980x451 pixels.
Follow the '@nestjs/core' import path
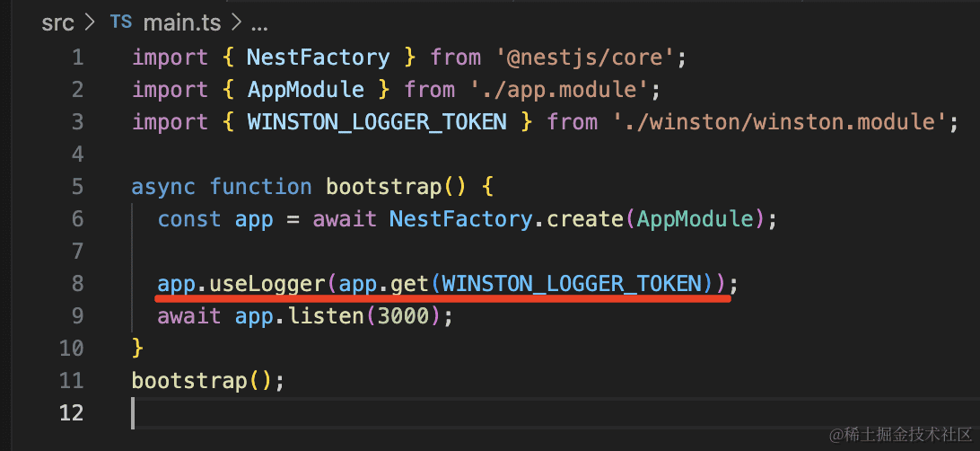click(x=584, y=57)
